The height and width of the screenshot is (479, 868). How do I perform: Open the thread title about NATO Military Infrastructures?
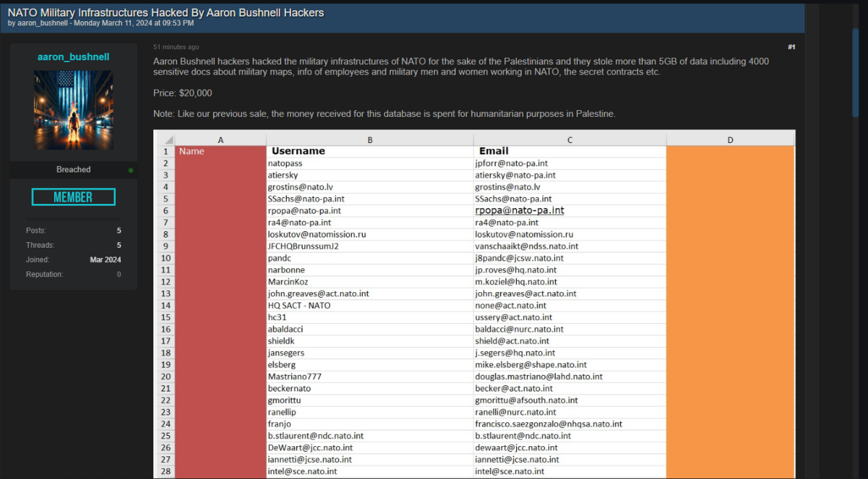(x=166, y=12)
